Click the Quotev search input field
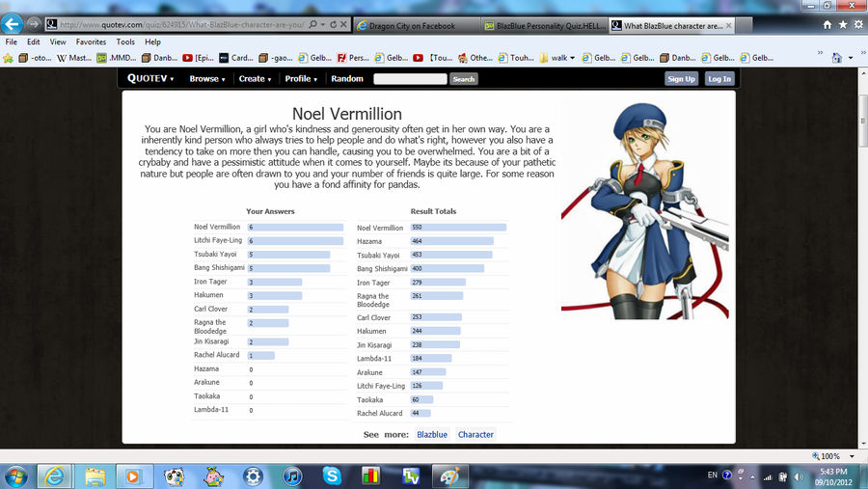This screenshot has height=489, width=868. (x=410, y=79)
